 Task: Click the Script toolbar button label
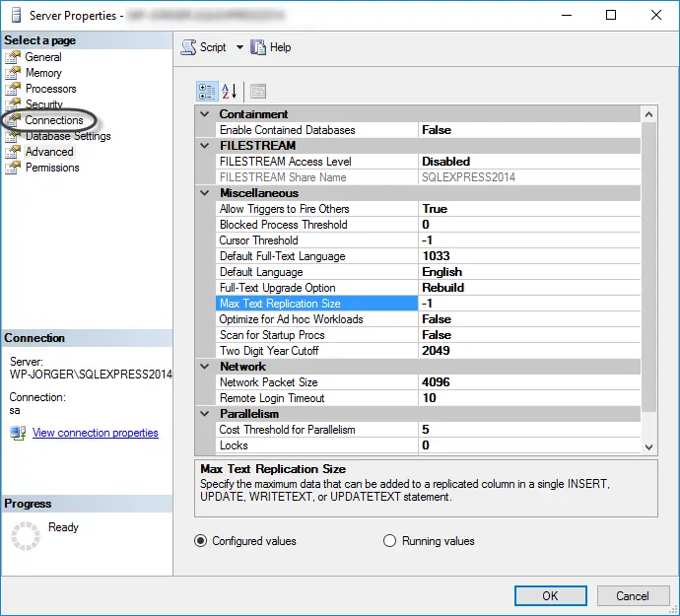coord(213,47)
